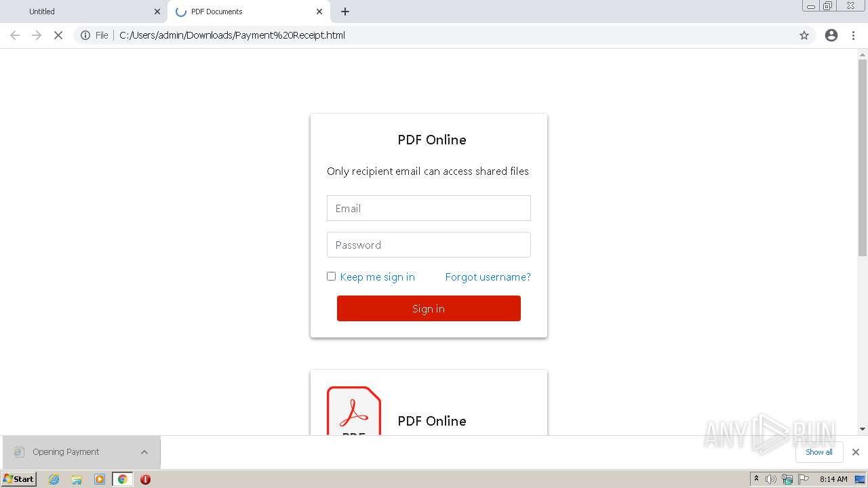Bookmark this page with the star

[804, 35]
